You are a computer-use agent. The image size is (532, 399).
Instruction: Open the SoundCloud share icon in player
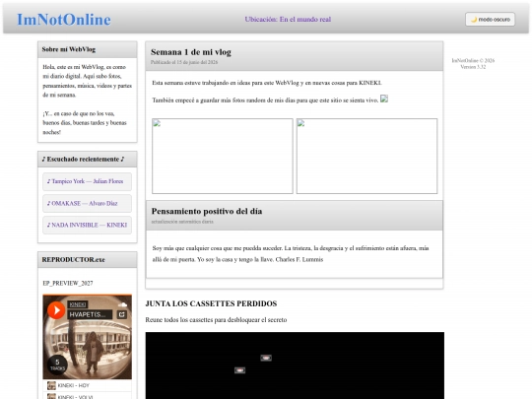(x=122, y=314)
